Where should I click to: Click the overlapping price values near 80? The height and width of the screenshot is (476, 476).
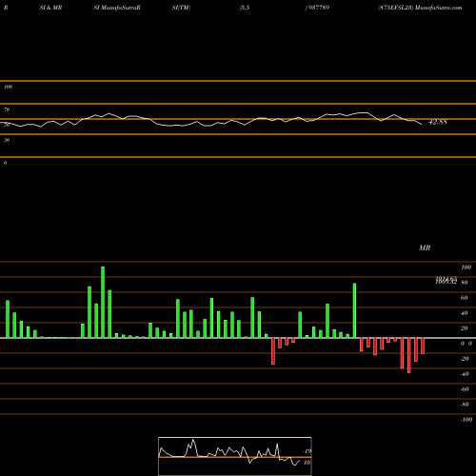pos(446,280)
